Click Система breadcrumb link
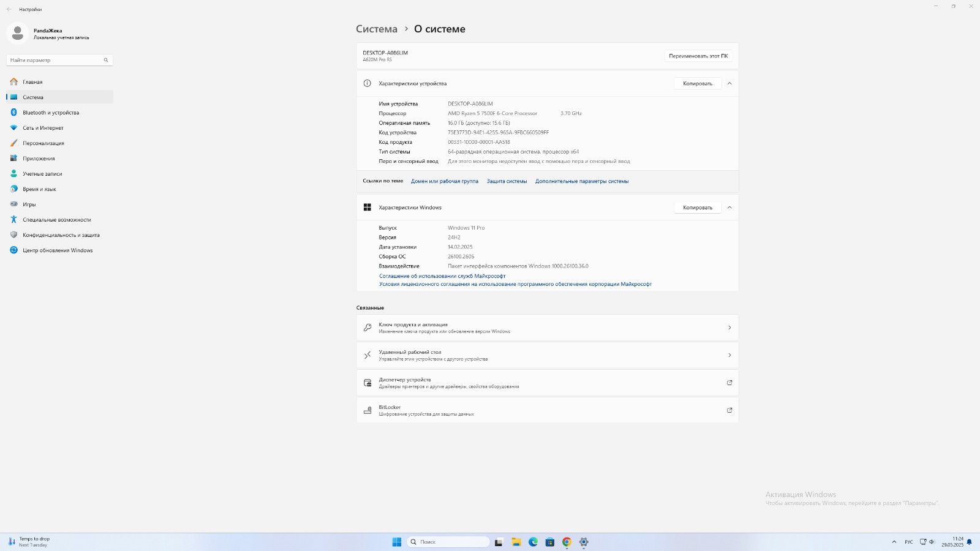Image resolution: width=980 pixels, height=551 pixels. 377,29
